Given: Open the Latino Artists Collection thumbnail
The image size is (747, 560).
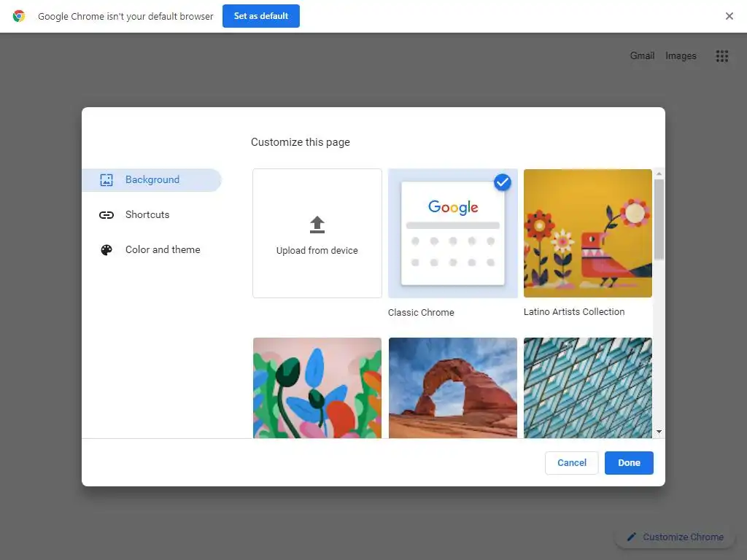Looking at the screenshot, I should [x=588, y=233].
